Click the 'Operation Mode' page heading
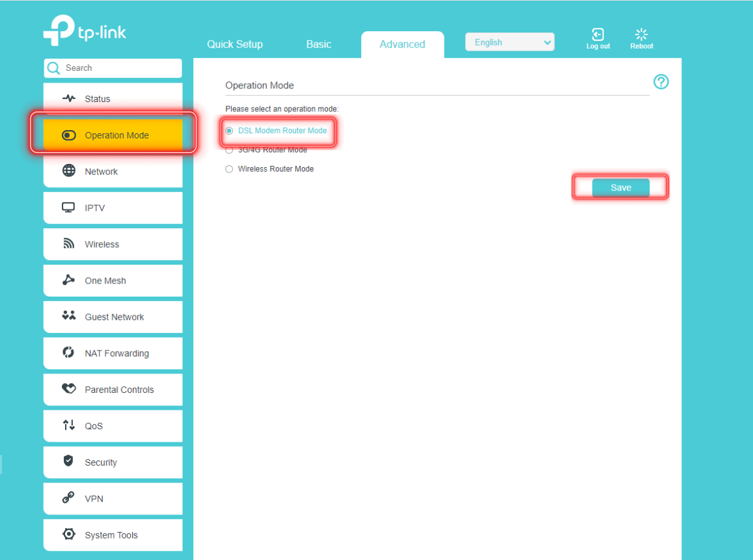This screenshot has width=753, height=560. tap(259, 85)
